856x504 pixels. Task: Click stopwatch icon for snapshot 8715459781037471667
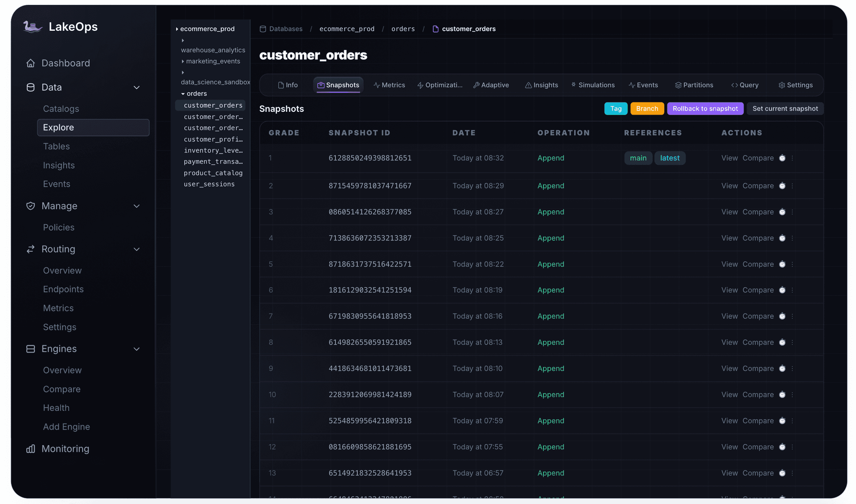pyautogui.click(x=782, y=186)
